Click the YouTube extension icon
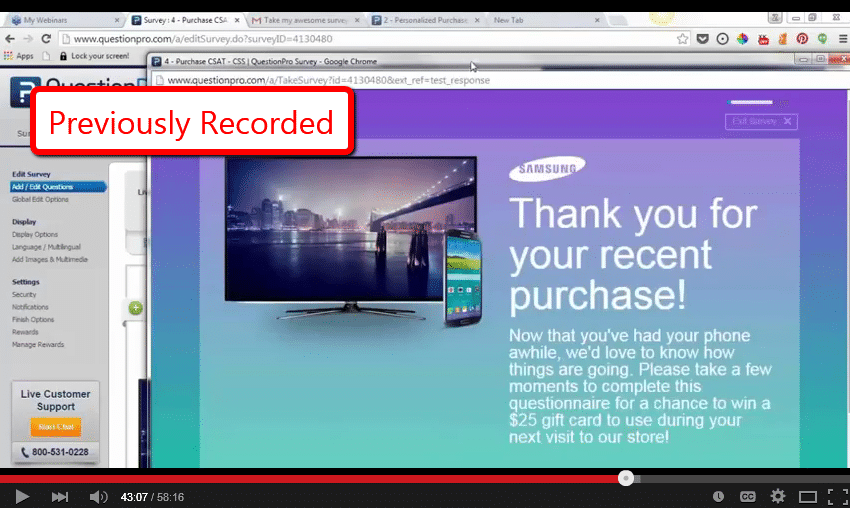Screen dimensions: 850x508 (x=763, y=39)
